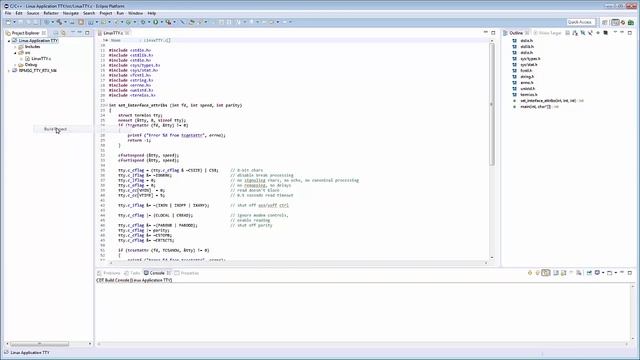The height and width of the screenshot is (360, 640).
Task: Click the editor scroll-down arrow
Action: pos(492,258)
